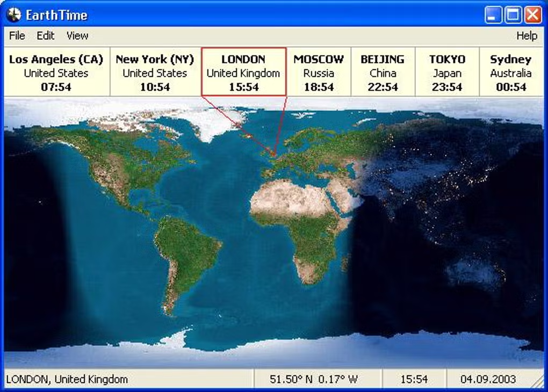Viewport: 548px width, 392px height.
Task: Select the highlighted LONDON clock panel
Action: [x=243, y=72]
